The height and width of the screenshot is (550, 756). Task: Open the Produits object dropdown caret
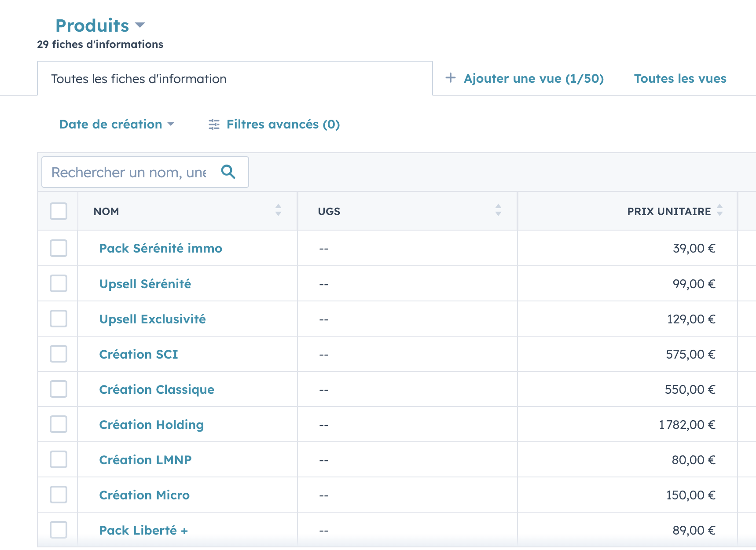point(140,26)
